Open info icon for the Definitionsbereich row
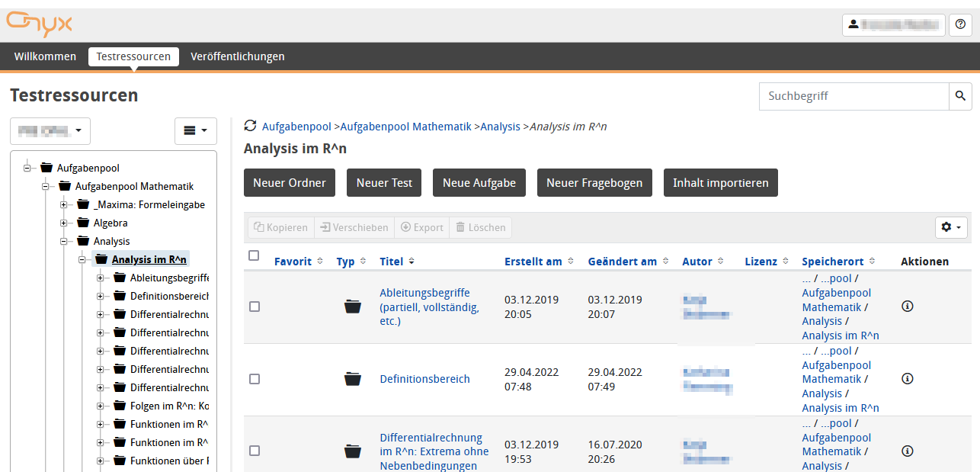 (907, 378)
